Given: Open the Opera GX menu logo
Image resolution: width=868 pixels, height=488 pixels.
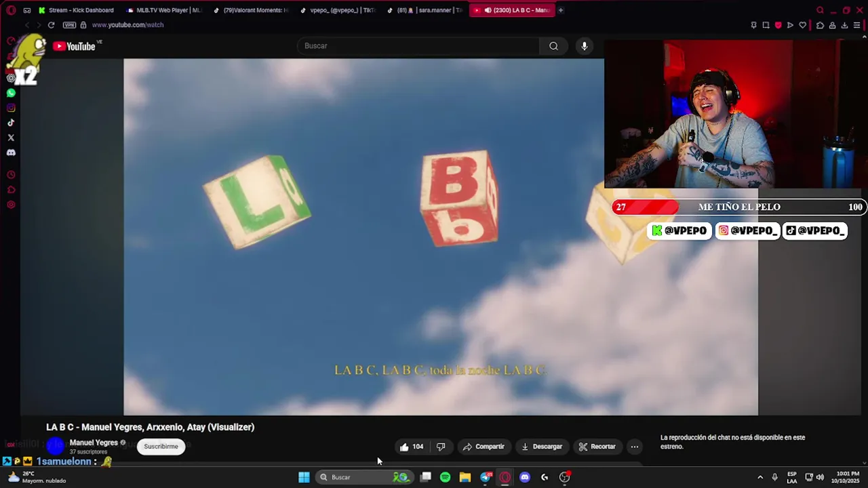Looking at the screenshot, I should coord(11,10).
